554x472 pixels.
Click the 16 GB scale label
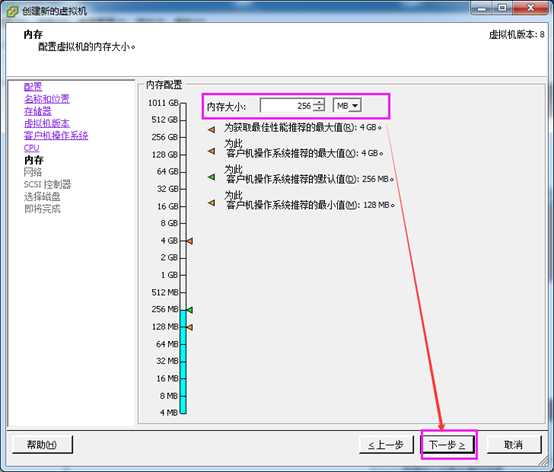167,206
